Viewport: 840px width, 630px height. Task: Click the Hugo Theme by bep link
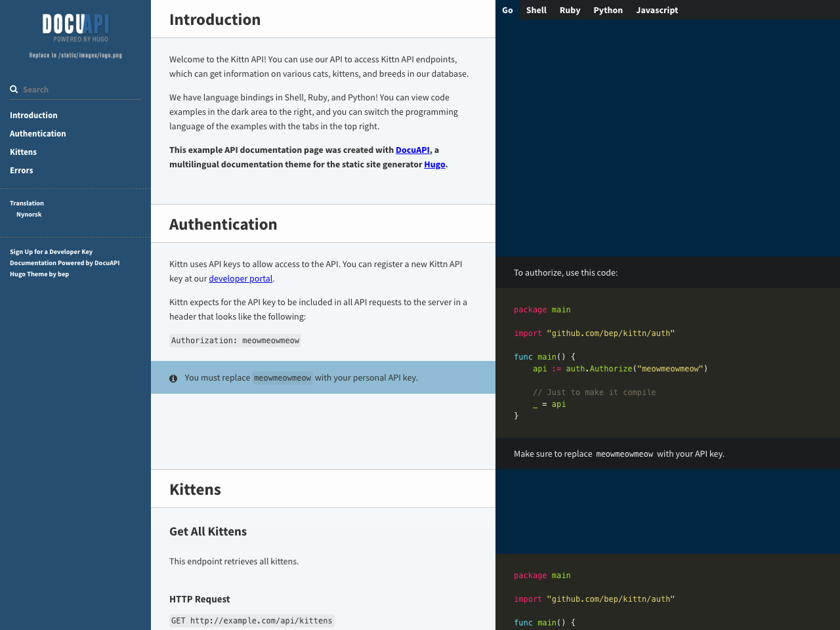point(39,274)
